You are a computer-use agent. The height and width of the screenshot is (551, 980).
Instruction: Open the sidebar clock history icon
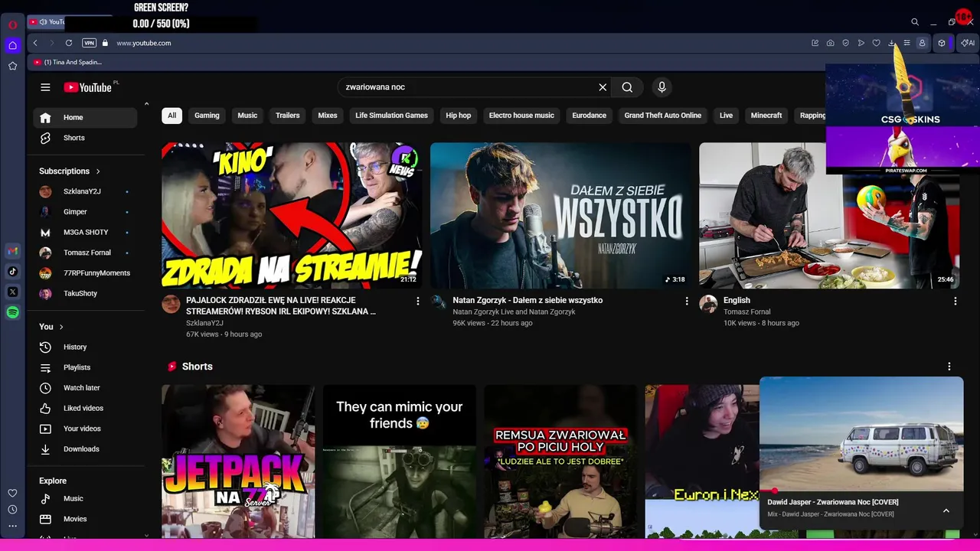[12, 510]
